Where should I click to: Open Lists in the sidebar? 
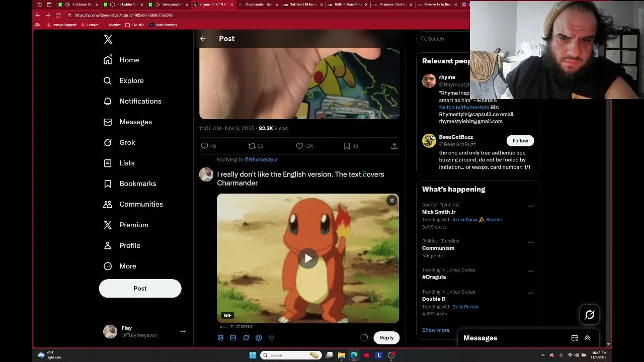pyautogui.click(x=119, y=163)
